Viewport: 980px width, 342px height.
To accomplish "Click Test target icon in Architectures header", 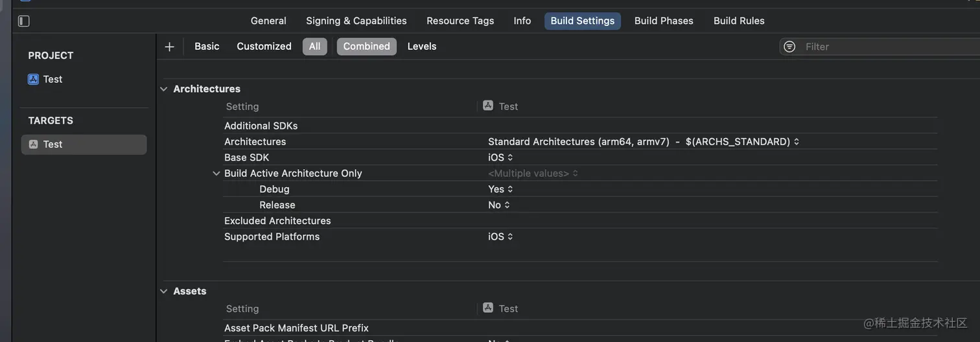I will tap(488, 106).
